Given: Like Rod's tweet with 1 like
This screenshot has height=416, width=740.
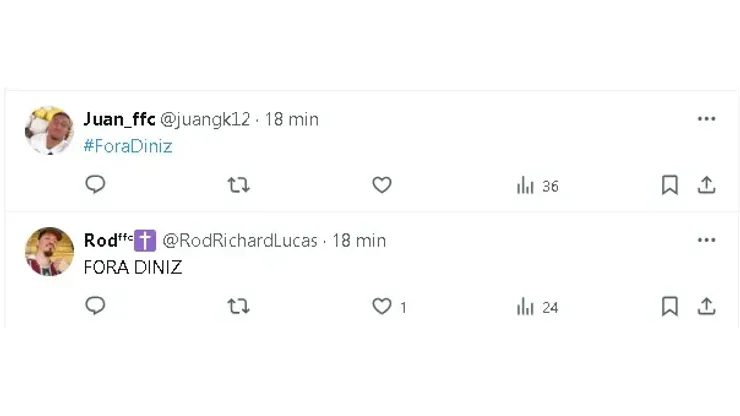Looking at the screenshot, I should 381,306.
